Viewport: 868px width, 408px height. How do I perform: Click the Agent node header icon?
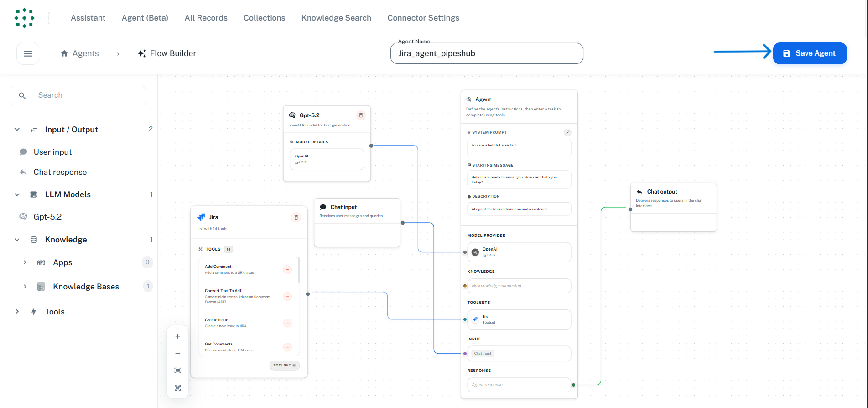click(x=469, y=99)
